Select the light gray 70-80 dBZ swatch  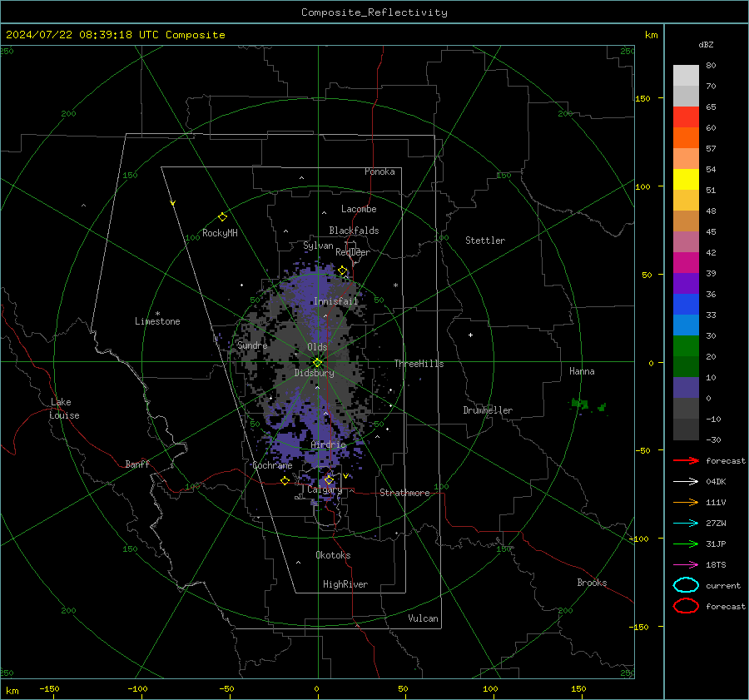click(x=686, y=76)
